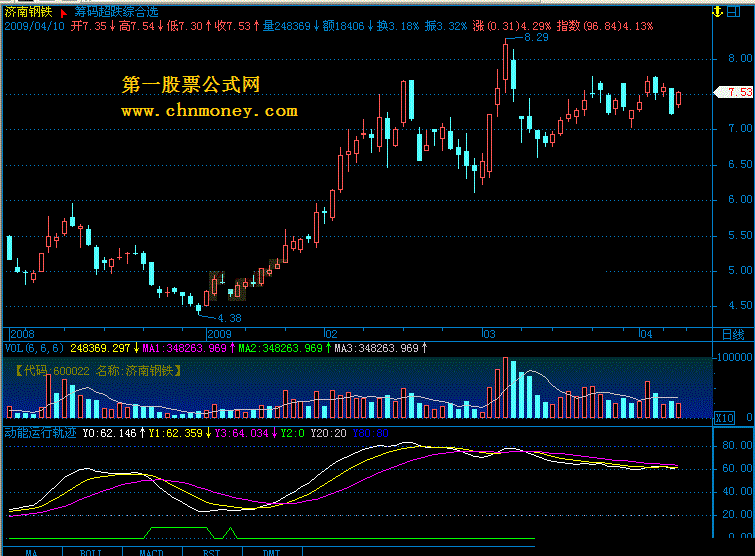Click the Y3:64.034 value
The image size is (755, 556).
click(x=241, y=433)
